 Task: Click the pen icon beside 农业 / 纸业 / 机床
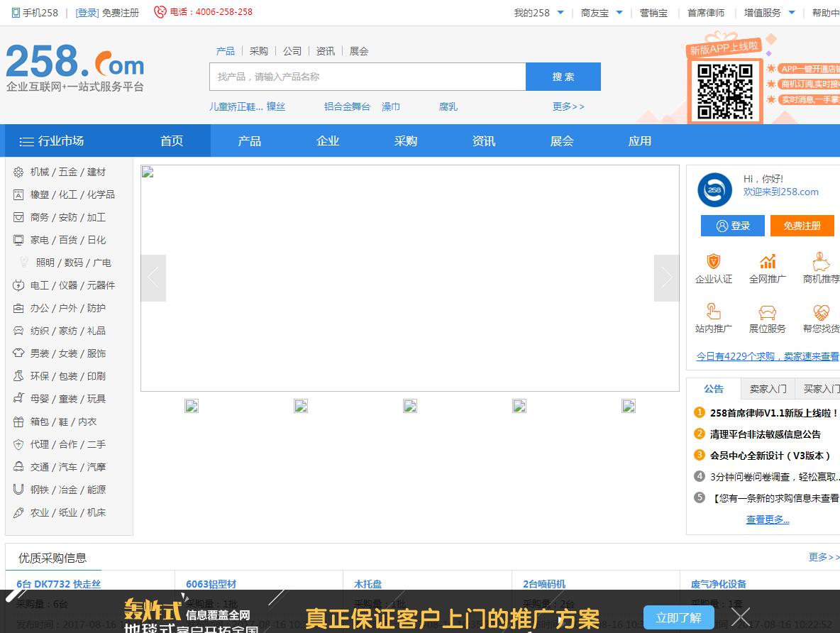[x=18, y=512]
